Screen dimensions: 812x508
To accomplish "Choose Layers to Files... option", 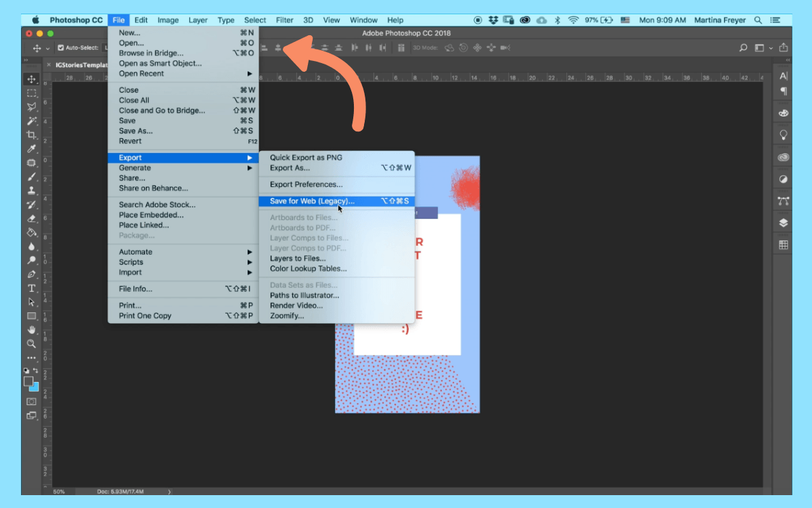I will click(x=336, y=258).
